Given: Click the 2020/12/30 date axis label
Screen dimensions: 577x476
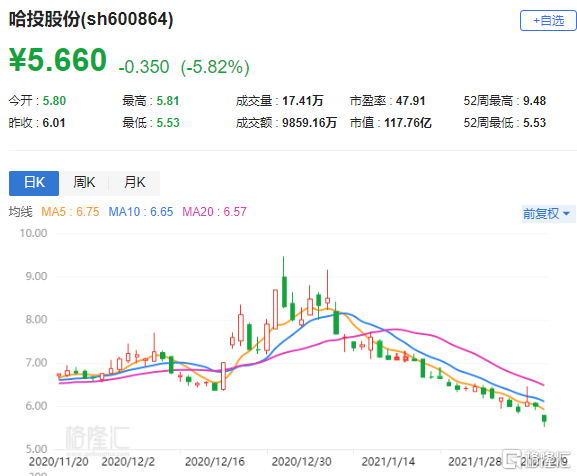Looking at the screenshot, I should click(302, 462).
